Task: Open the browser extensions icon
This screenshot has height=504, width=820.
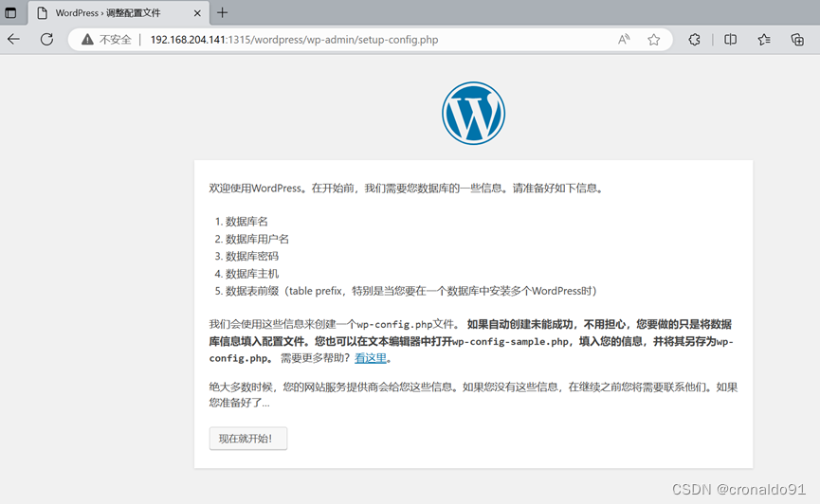Action: click(x=694, y=40)
